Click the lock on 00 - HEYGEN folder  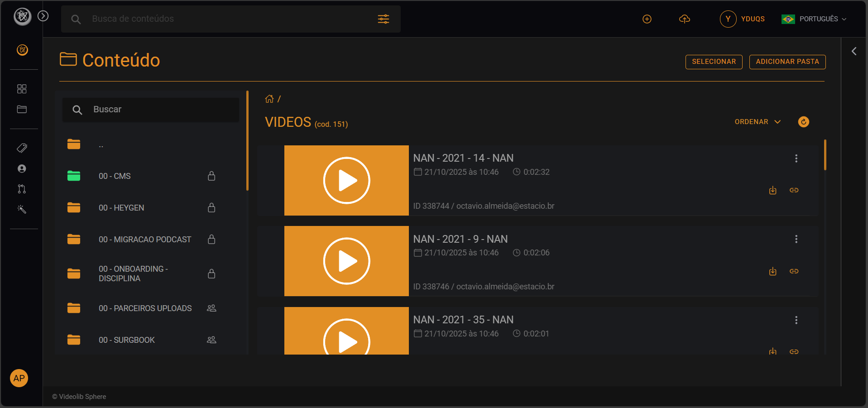[x=211, y=208]
